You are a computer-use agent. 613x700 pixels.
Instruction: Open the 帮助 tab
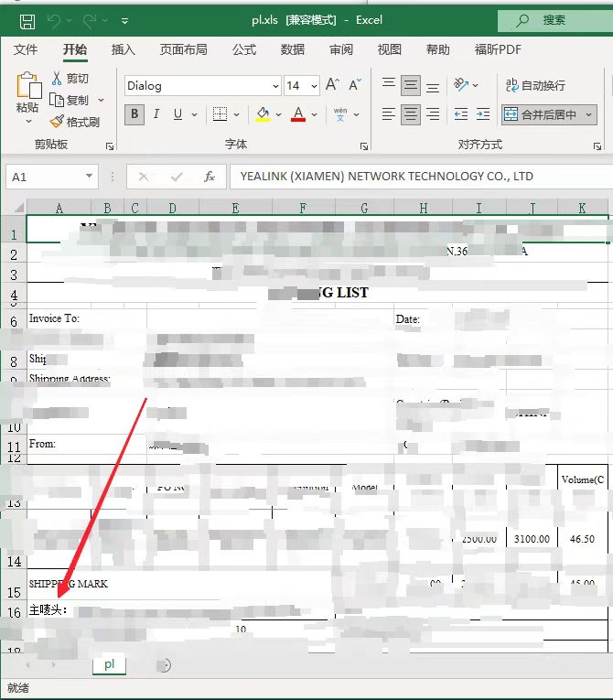point(438,49)
